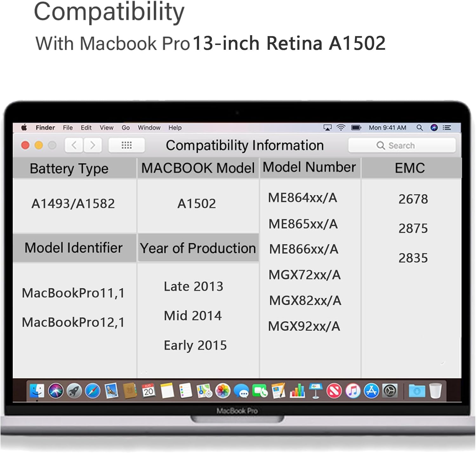Select Early 2015 production year
476x453 pixels.
(195, 346)
